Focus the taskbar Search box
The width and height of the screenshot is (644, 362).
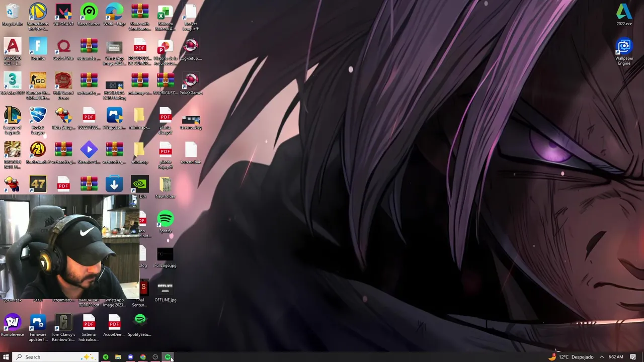(x=54, y=357)
